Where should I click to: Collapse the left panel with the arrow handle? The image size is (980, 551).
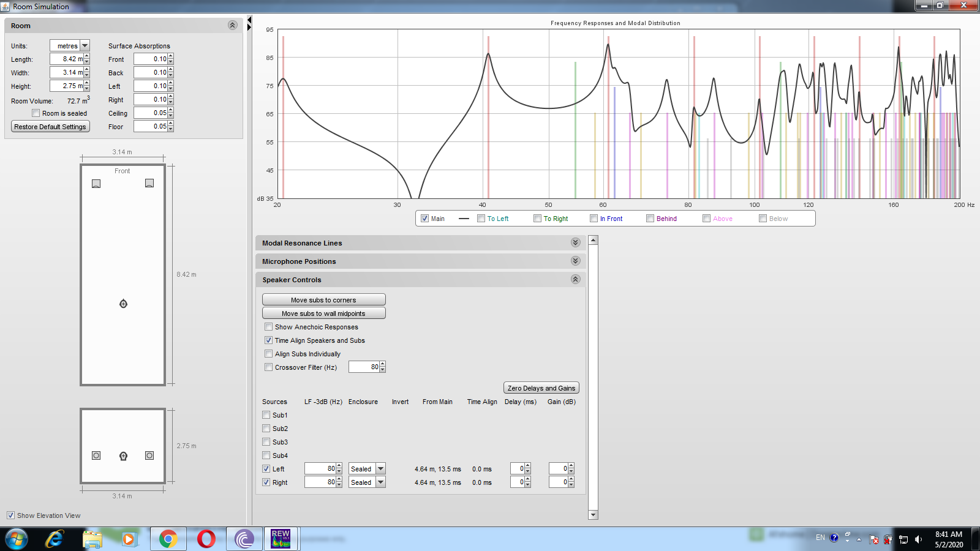249,20
